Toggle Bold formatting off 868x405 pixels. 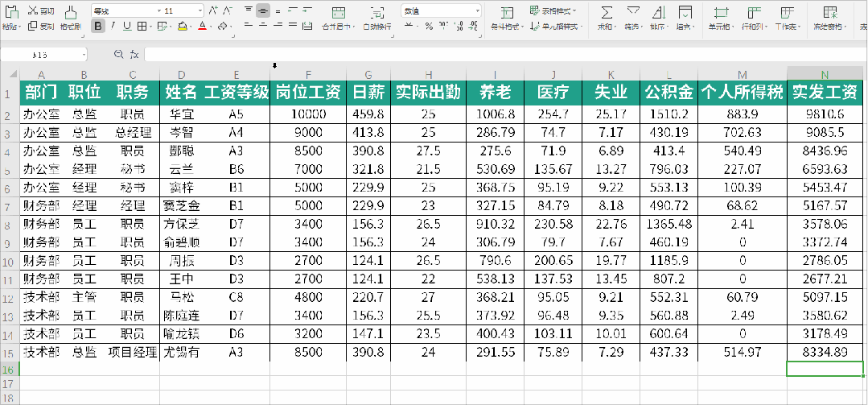98,26
